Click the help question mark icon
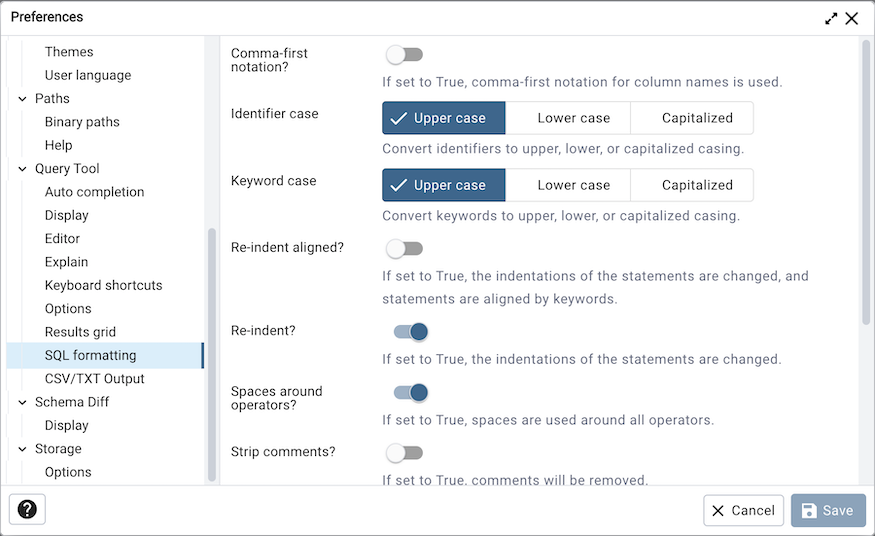 [x=27, y=510]
